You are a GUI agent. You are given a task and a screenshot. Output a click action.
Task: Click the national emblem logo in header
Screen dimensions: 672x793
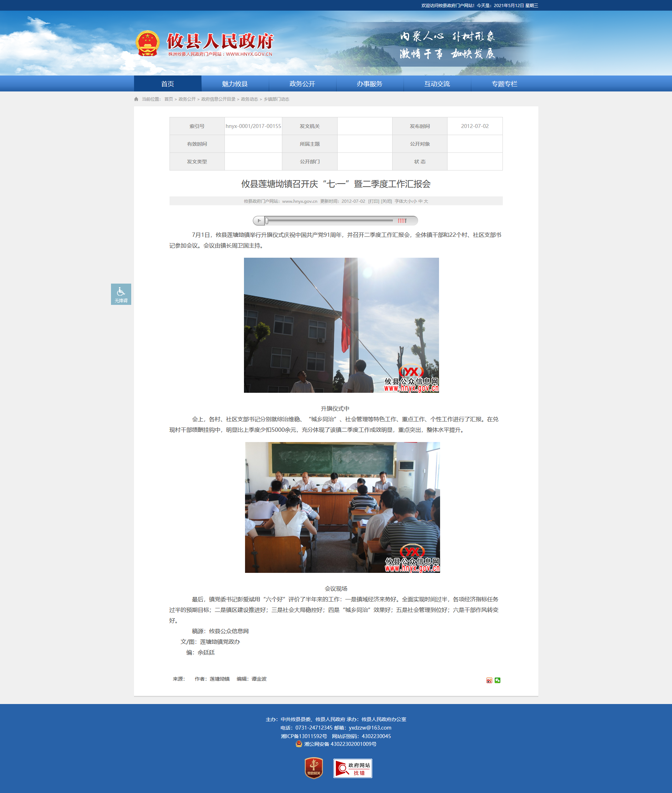148,43
